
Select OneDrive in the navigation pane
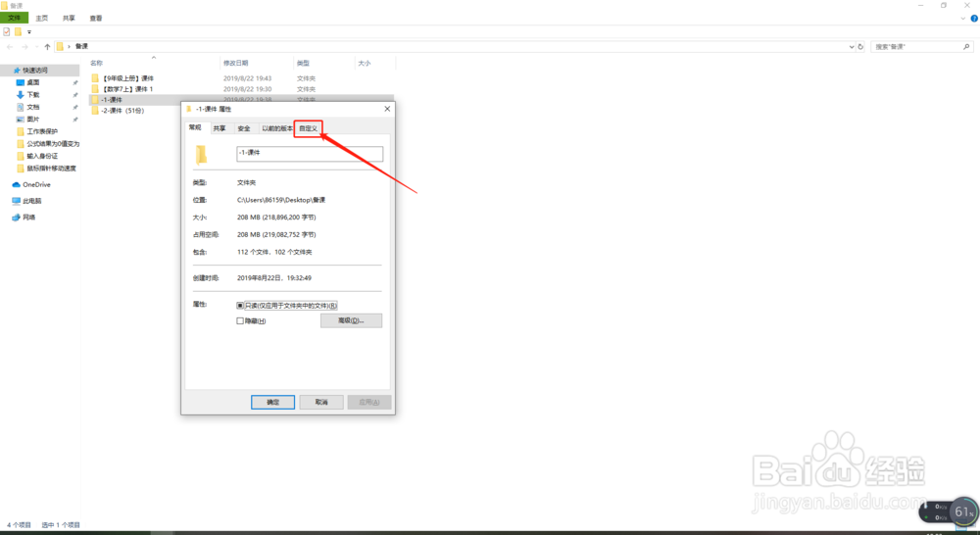click(36, 185)
